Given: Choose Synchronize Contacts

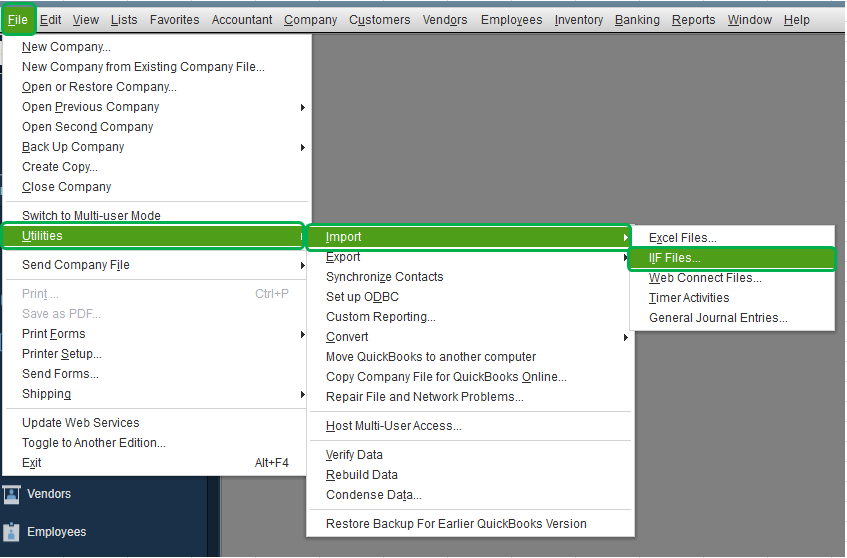Looking at the screenshot, I should pyautogui.click(x=470, y=277).
